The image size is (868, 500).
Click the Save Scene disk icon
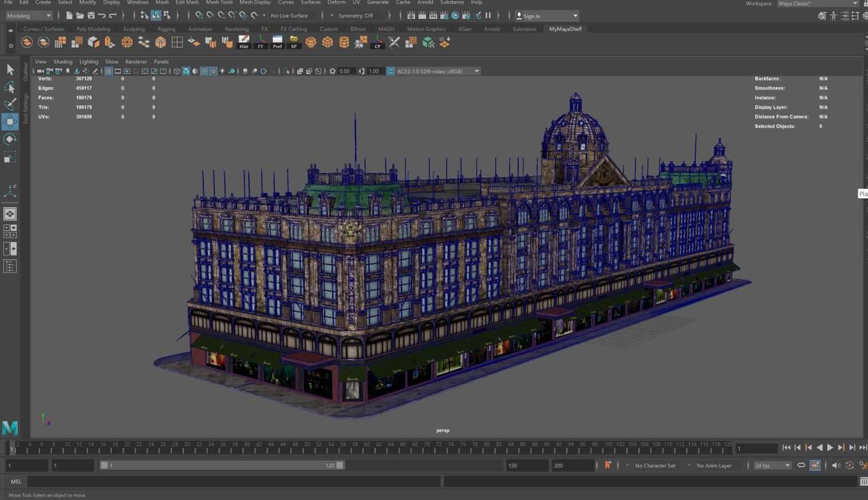pyautogui.click(x=91, y=15)
